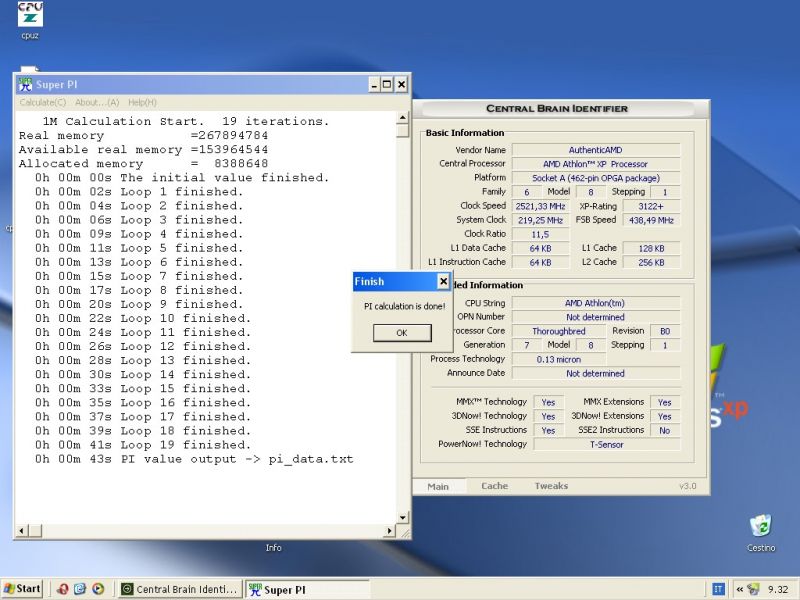Expand hidden tray icons with the chevron

tap(739, 590)
